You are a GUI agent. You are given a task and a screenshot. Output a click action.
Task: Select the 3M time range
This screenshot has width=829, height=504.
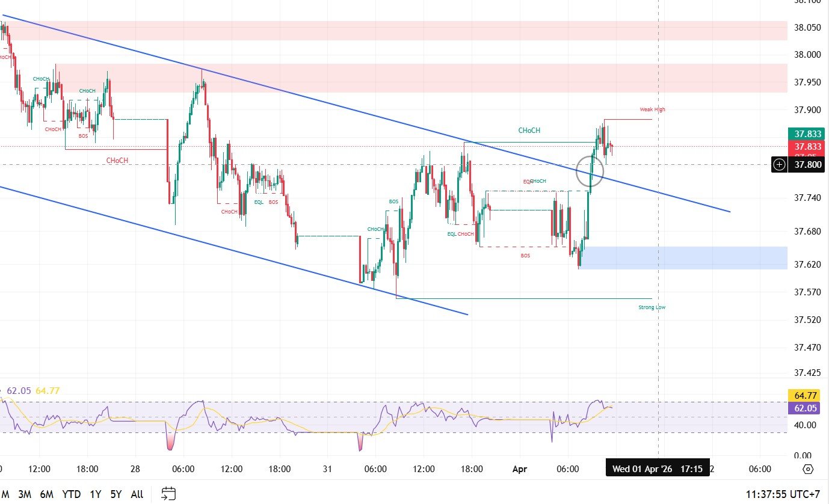(25, 494)
